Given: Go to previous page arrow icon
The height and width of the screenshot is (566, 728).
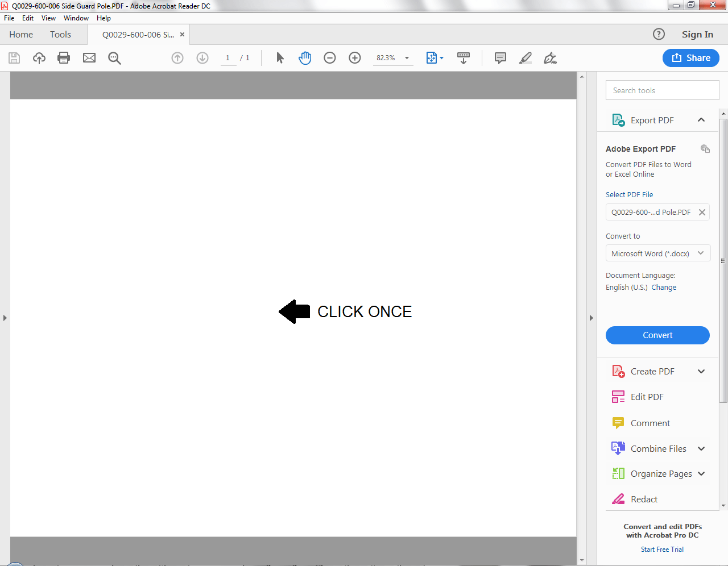Looking at the screenshot, I should [177, 58].
